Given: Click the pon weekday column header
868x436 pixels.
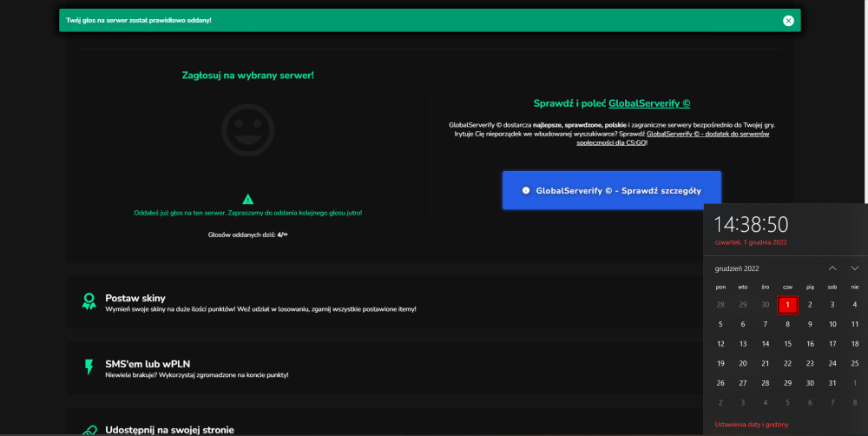Looking at the screenshot, I should point(720,287).
